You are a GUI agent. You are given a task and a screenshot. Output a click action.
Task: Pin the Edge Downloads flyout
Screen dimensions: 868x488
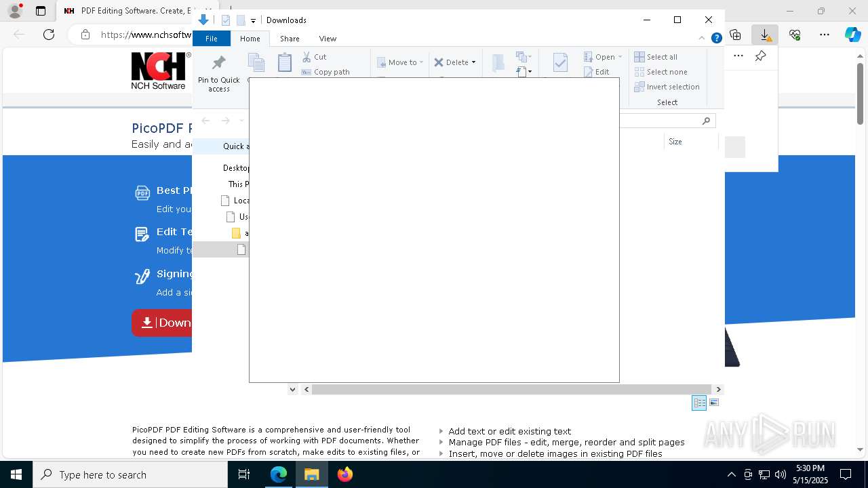[760, 56]
